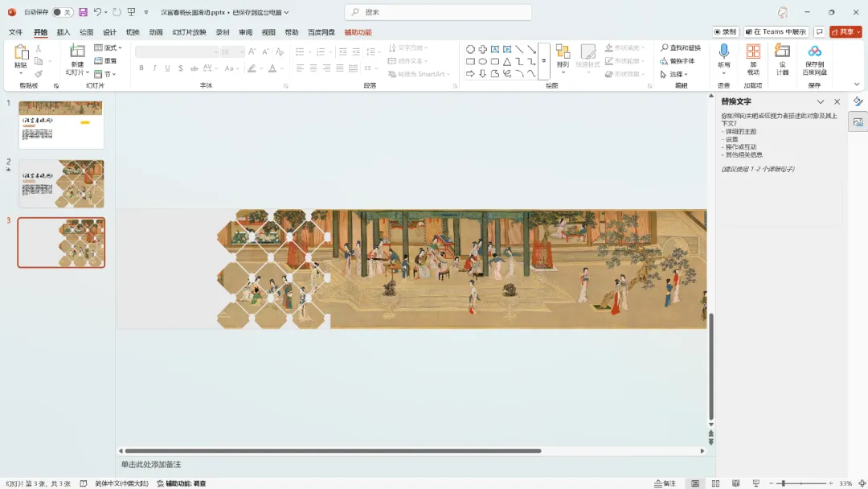868x489 pixels.
Task: Open the Section (节) dropdown
Action: point(105,74)
